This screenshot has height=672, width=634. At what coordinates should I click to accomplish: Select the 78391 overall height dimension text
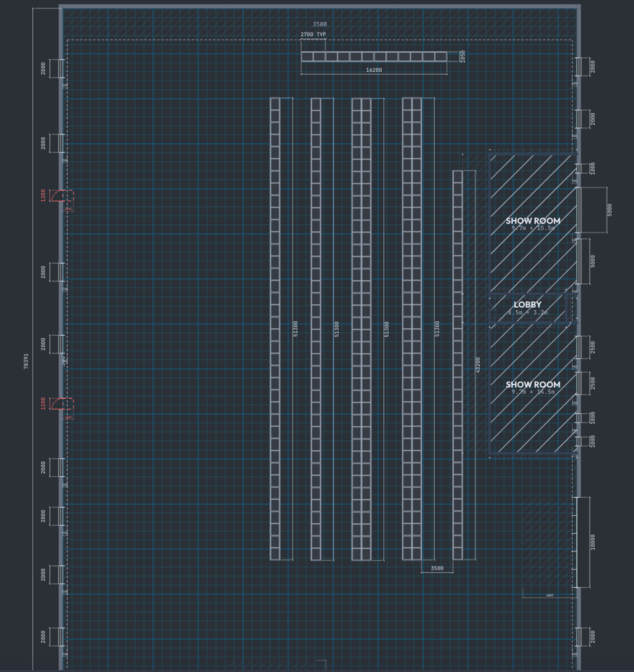tap(26, 361)
